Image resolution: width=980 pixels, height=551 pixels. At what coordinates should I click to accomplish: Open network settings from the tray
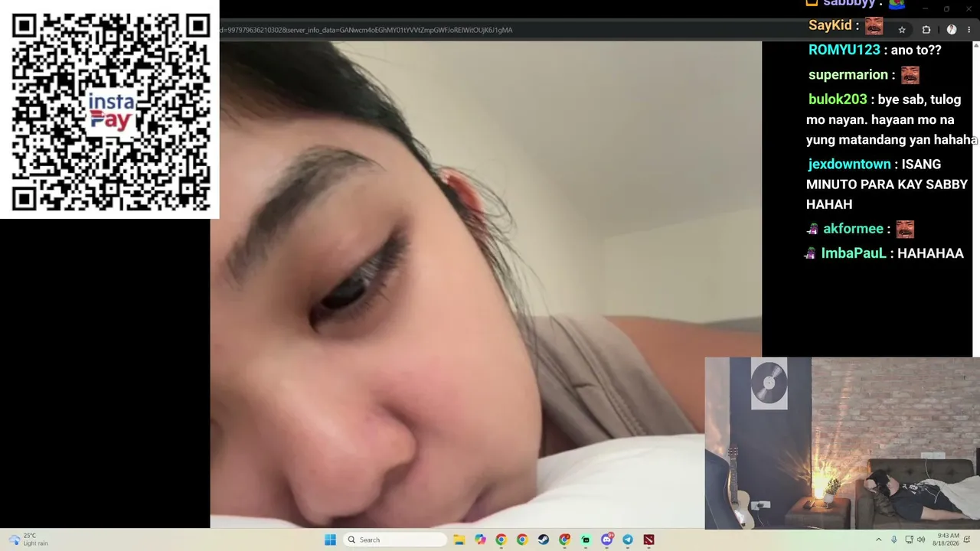pyautogui.click(x=909, y=540)
